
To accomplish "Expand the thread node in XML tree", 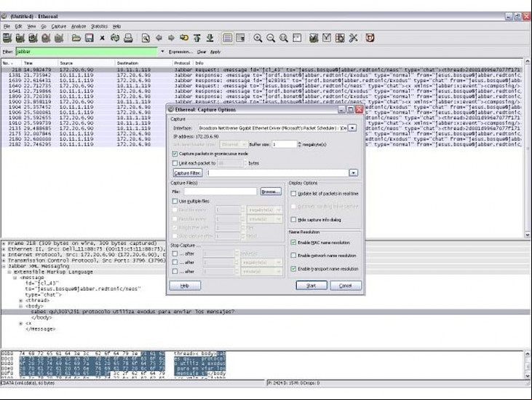I will click(x=20, y=300).
